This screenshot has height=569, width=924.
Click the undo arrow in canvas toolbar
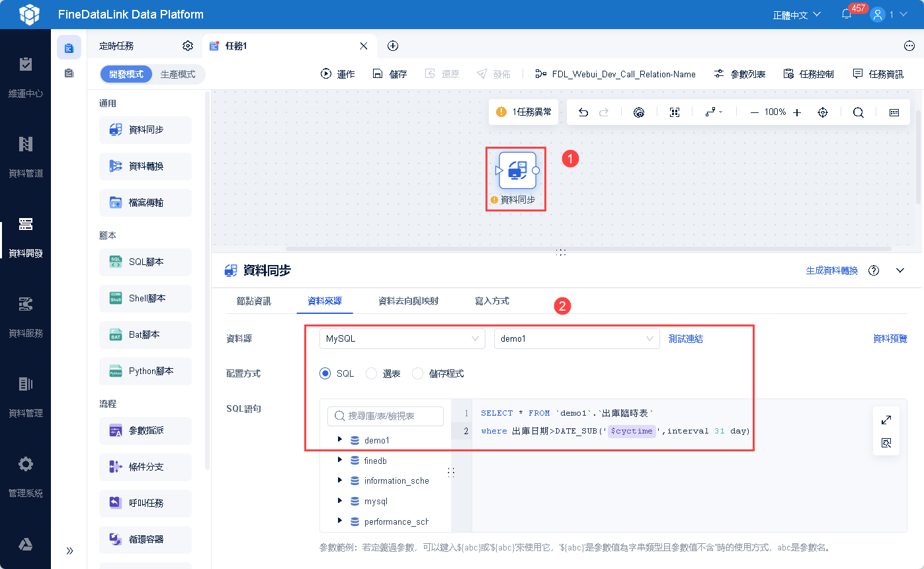(x=583, y=112)
